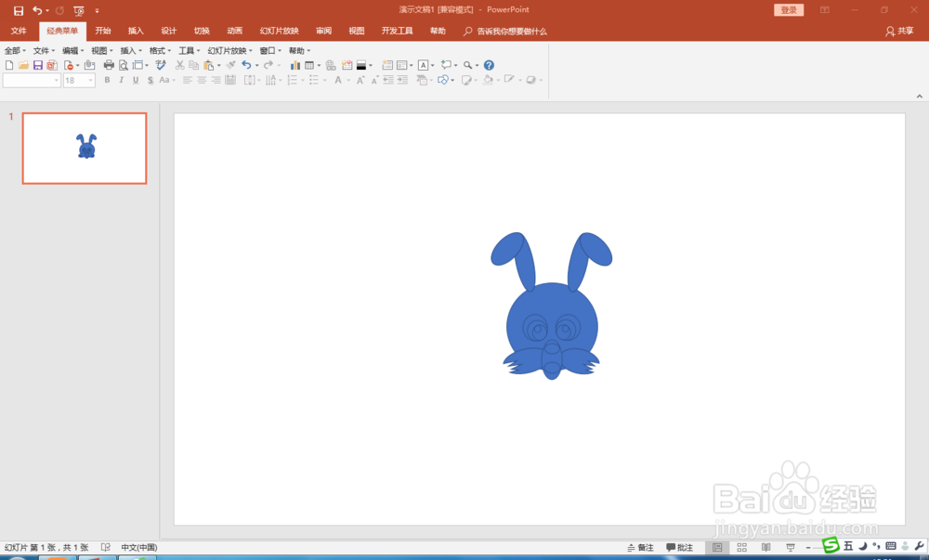
Task: Click the font name input box
Action: pyautogui.click(x=32, y=80)
